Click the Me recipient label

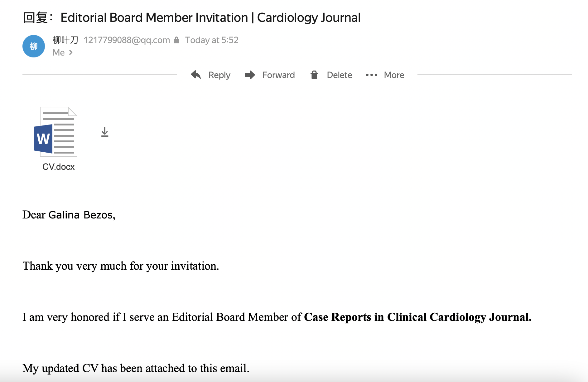pos(58,52)
